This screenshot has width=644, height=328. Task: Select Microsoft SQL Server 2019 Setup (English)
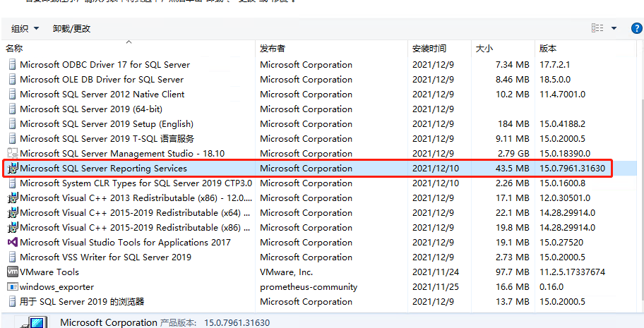click(107, 123)
